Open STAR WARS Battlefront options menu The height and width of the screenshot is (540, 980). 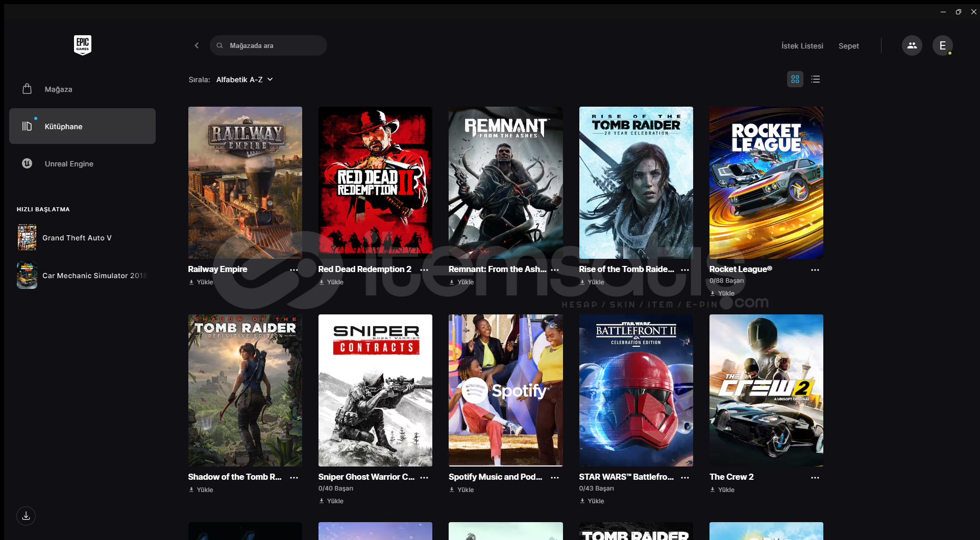tap(685, 477)
